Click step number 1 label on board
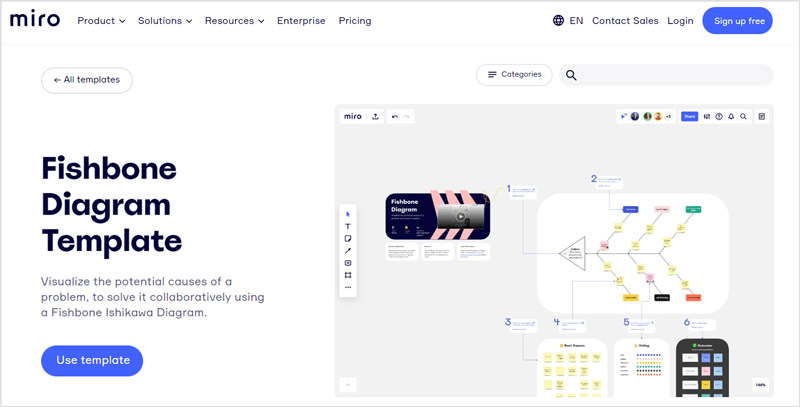 [509, 189]
